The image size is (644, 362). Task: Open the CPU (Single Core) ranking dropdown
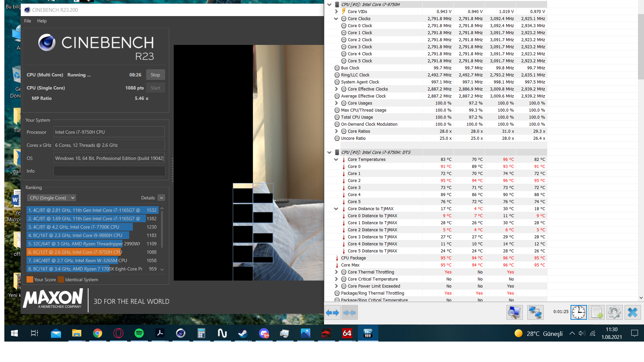[52, 198]
